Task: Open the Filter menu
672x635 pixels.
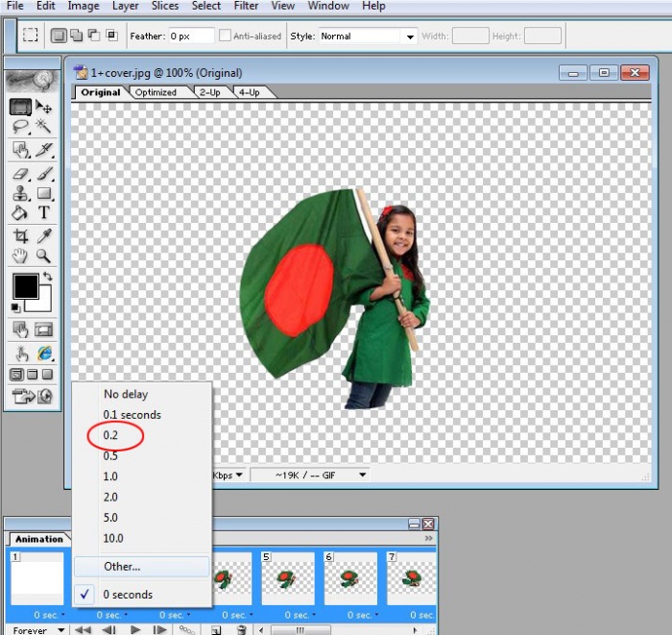Action: tap(246, 6)
